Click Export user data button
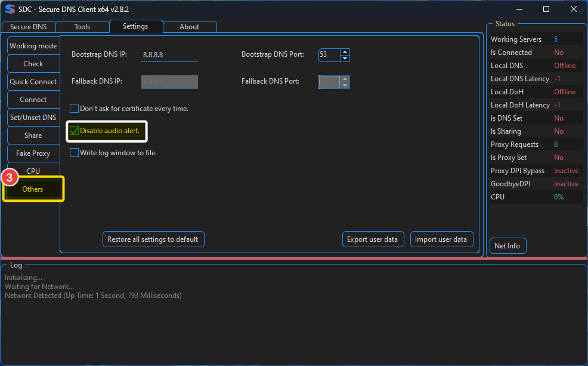588x366 pixels. pos(373,239)
